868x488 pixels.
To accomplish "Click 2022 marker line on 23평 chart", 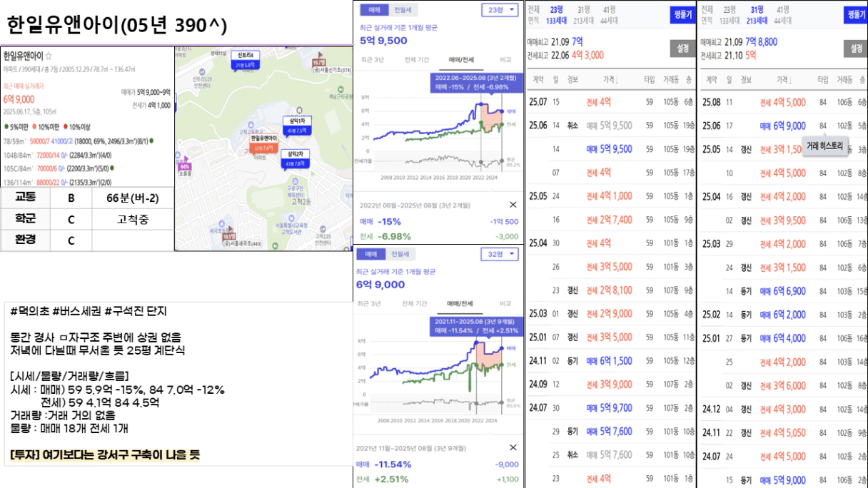I will pyautogui.click(x=481, y=132).
